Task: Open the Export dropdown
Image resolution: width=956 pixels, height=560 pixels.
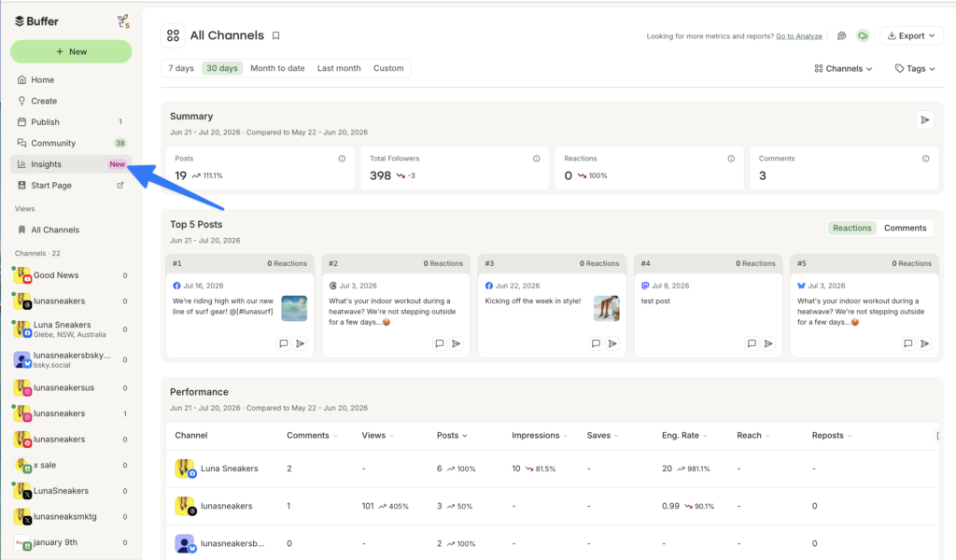Action: [x=911, y=36]
